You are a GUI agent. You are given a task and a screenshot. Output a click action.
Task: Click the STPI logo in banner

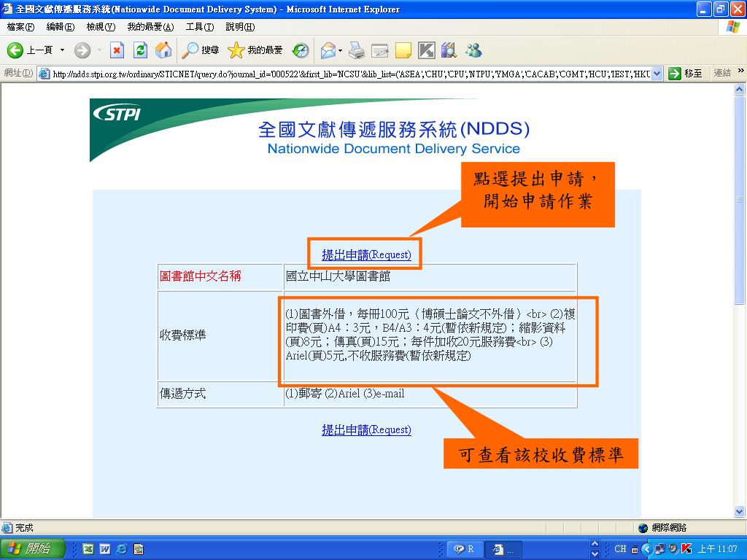[x=117, y=114]
